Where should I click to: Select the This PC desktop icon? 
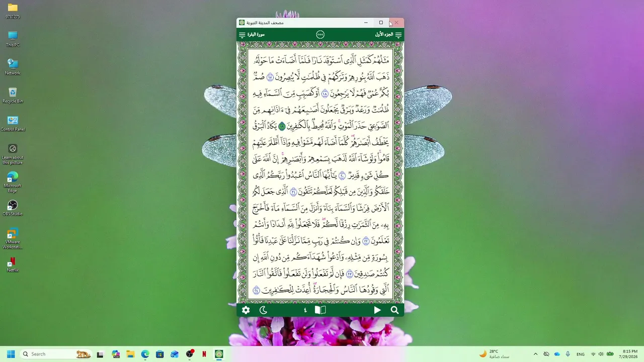(x=13, y=39)
